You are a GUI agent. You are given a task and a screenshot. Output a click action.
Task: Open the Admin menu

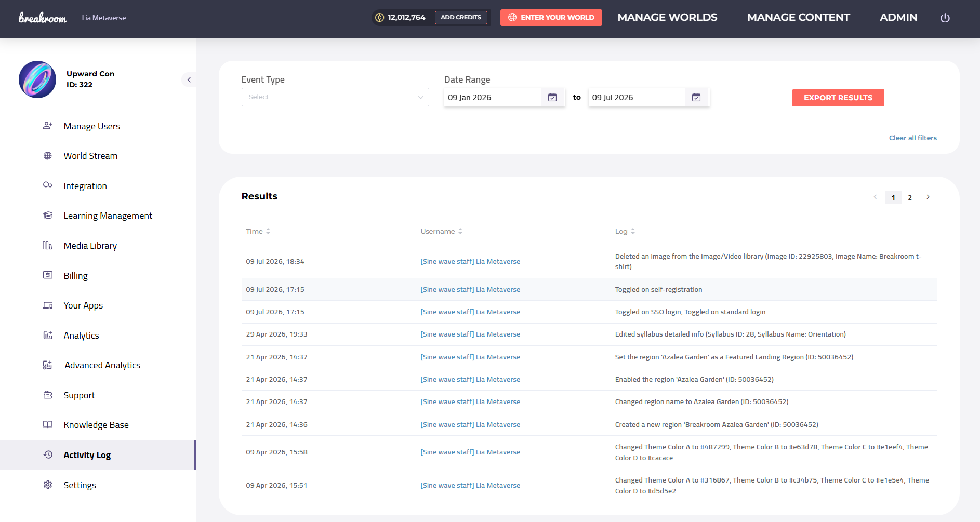point(898,17)
